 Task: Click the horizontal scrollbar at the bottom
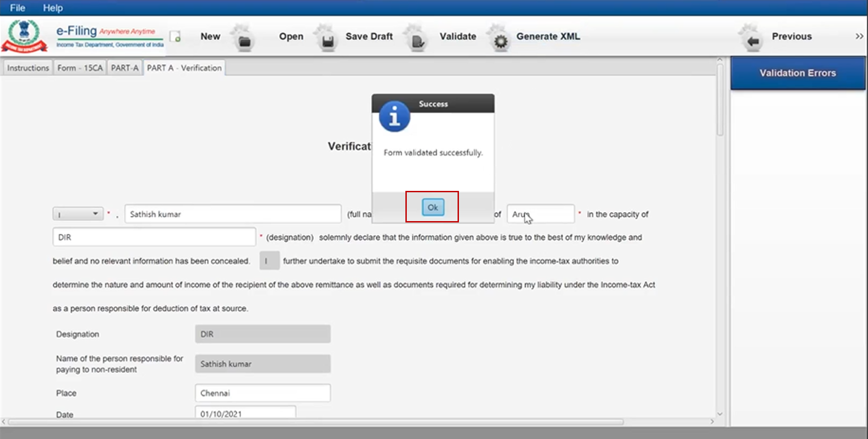click(x=316, y=422)
